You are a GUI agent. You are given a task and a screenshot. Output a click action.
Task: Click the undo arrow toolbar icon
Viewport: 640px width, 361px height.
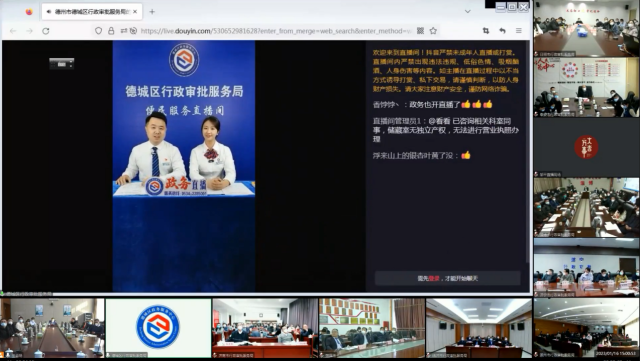[502, 31]
